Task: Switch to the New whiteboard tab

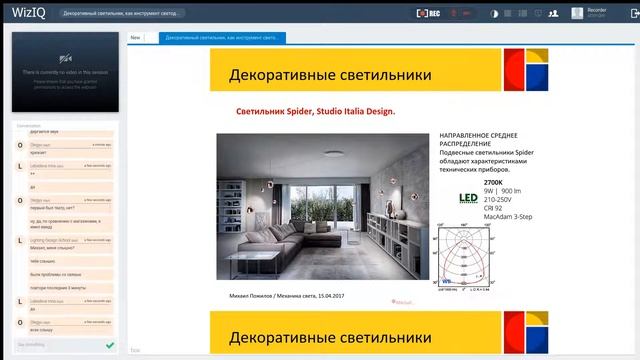Action: (x=136, y=38)
